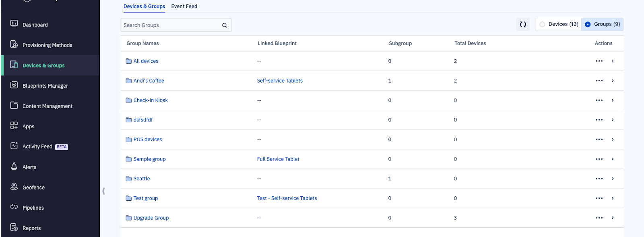Open the POS devices group

pos(148,140)
